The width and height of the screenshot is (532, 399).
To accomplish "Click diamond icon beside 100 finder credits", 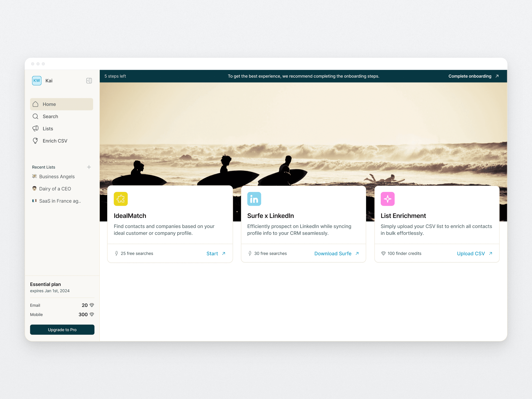I will tap(383, 253).
